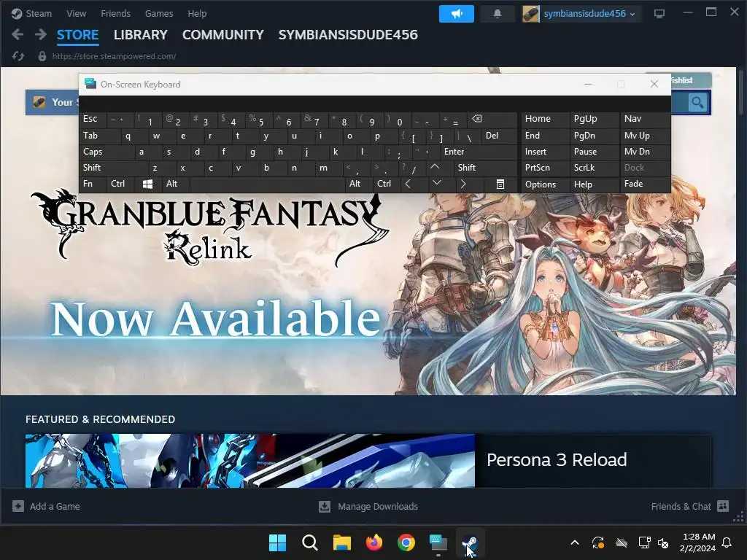Image resolution: width=747 pixels, height=560 pixels.
Task: Open the Steam notifications bell
Action: tap(498, 14)
